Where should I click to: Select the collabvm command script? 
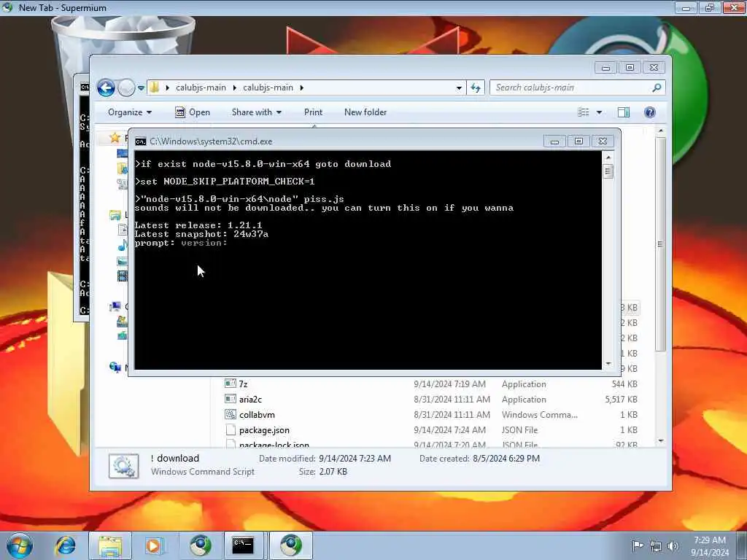pos(431,415)
